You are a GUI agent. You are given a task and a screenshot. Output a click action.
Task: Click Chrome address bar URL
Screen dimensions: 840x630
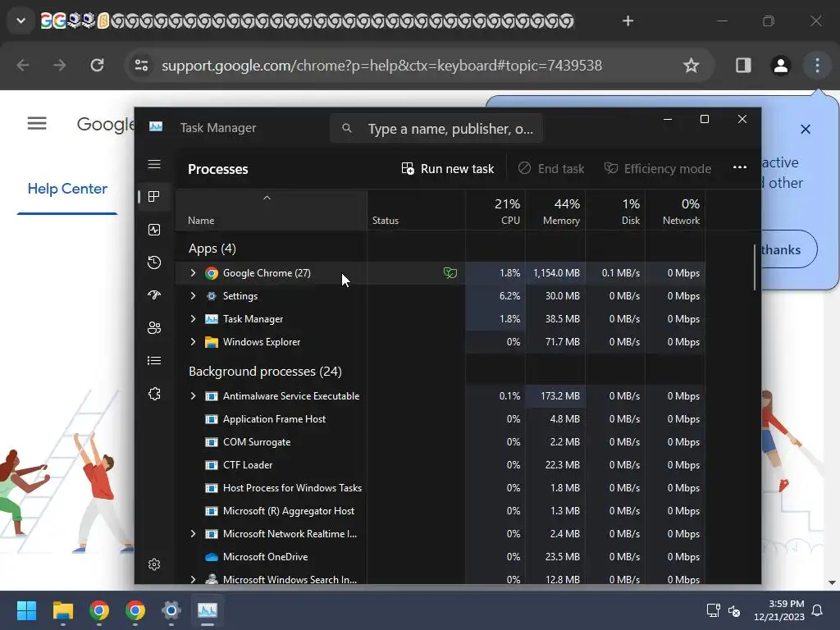click(381, 66)
